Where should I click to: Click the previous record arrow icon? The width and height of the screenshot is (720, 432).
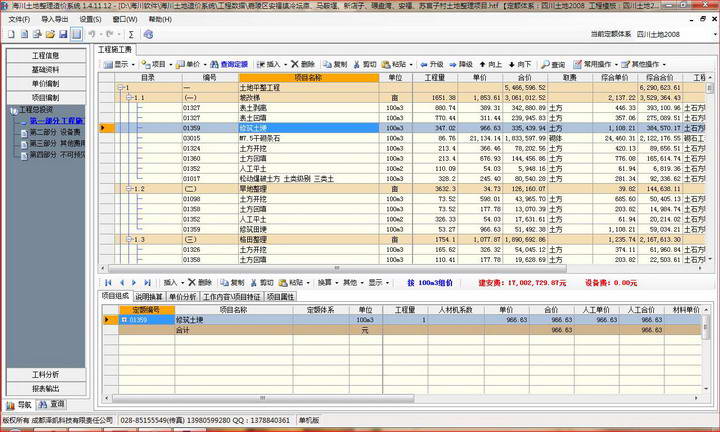pyautogui.click(x=122, y=283)
